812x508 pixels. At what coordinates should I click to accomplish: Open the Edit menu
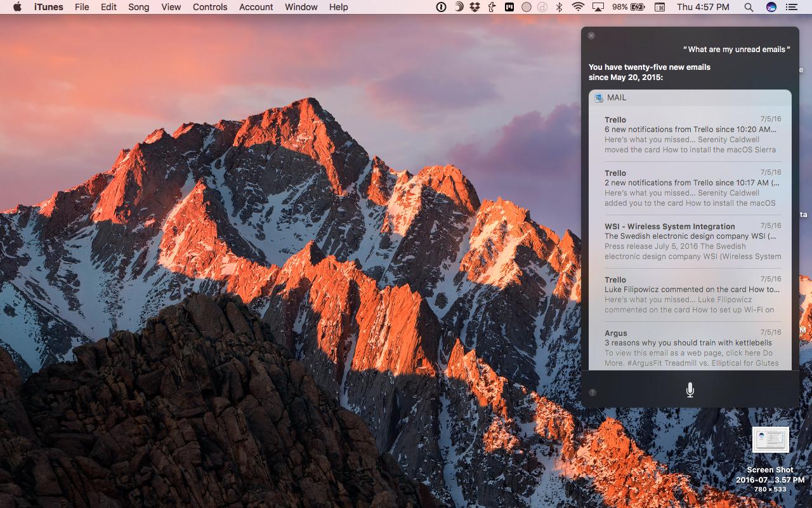108,7
